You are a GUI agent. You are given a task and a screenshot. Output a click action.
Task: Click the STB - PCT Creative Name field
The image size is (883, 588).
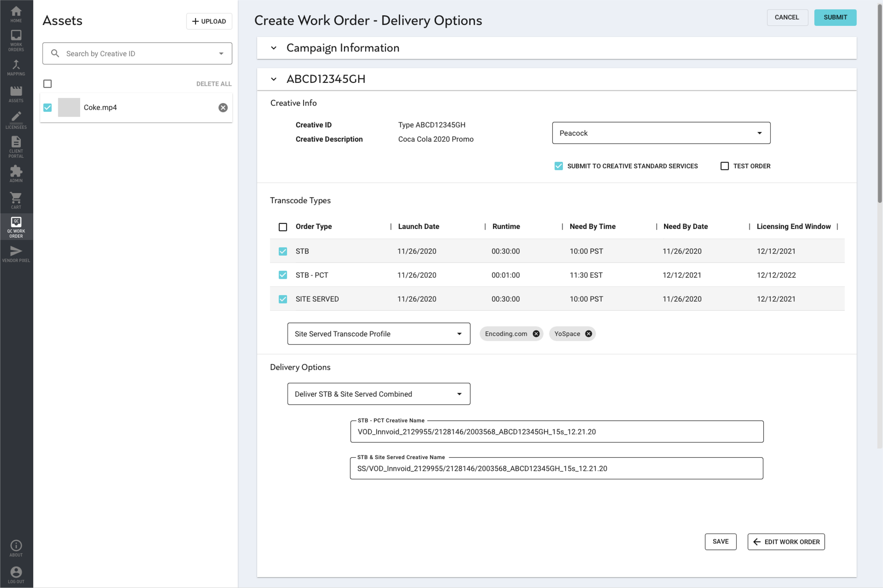click(x=556, y=432)
